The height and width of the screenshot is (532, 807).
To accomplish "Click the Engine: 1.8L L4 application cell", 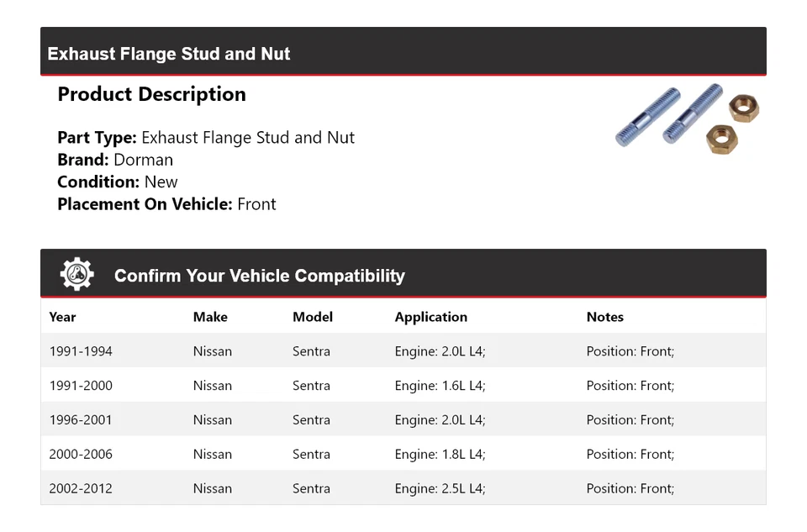I will (x=440, y=455).
